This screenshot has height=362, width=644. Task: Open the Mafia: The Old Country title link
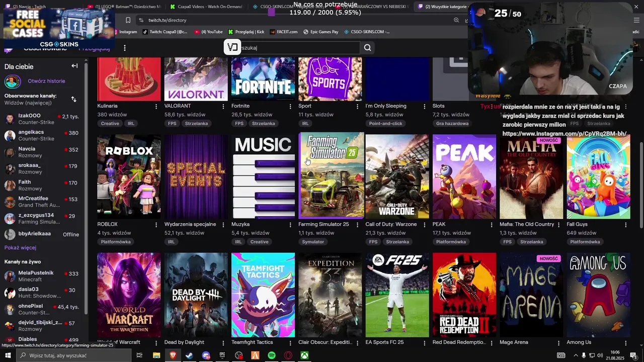point(527,224)
